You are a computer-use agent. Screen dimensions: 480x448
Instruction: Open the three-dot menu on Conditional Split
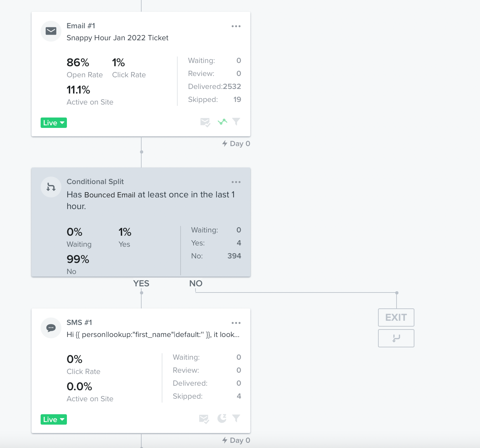coord(236,182)
